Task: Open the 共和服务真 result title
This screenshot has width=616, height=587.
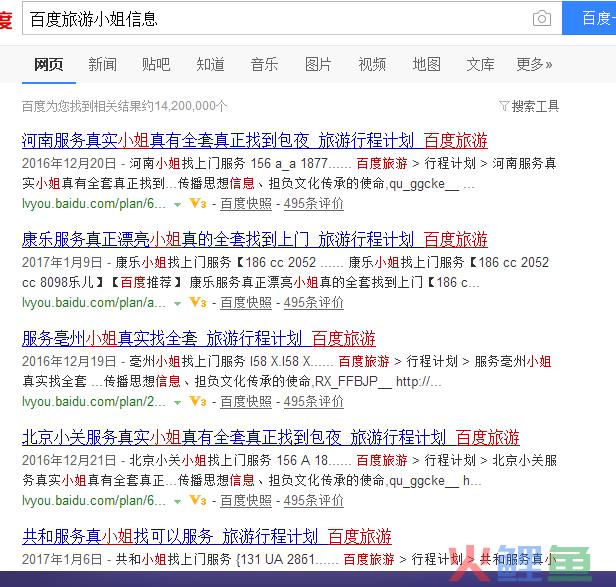Action: pyautogui.click(x=207, y=537)
